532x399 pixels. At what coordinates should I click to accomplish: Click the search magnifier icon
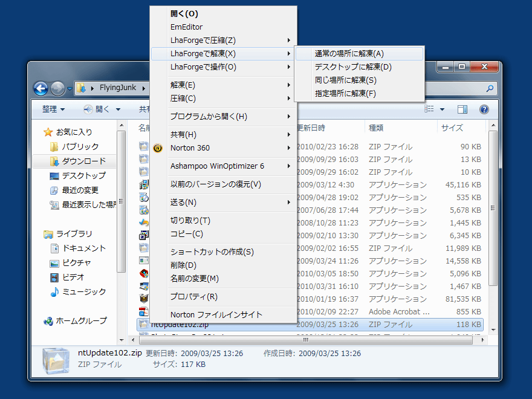click(490, 88)
